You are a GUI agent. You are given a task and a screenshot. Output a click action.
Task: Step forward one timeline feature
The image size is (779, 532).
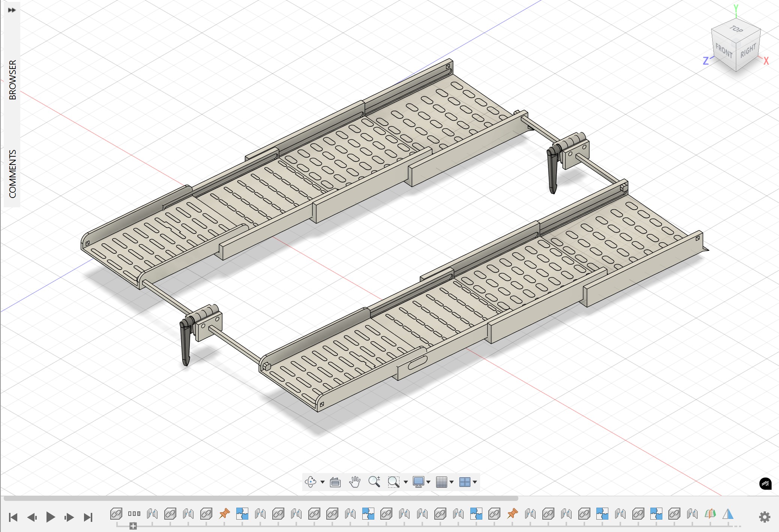[69, 517]
